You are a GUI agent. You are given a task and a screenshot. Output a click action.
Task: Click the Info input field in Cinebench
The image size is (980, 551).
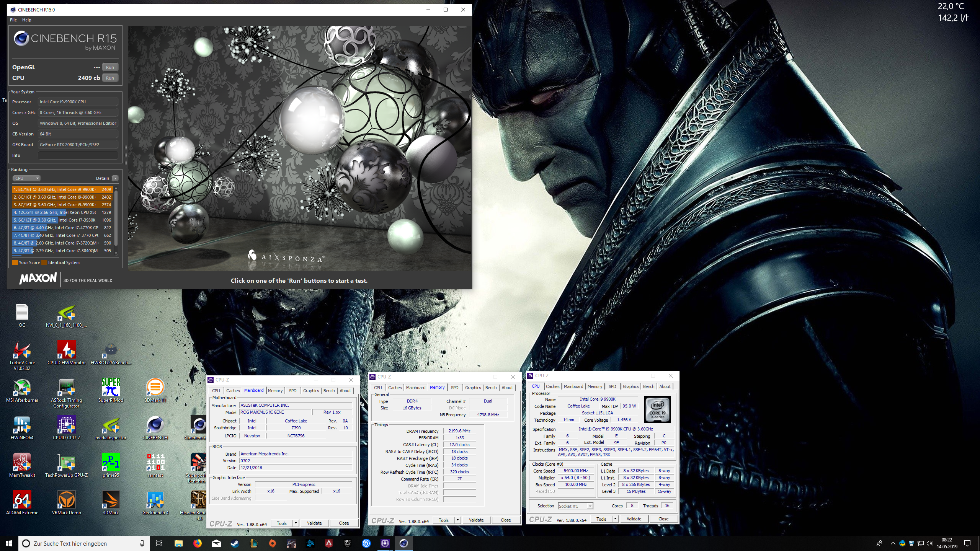click(x=78, y=155)
